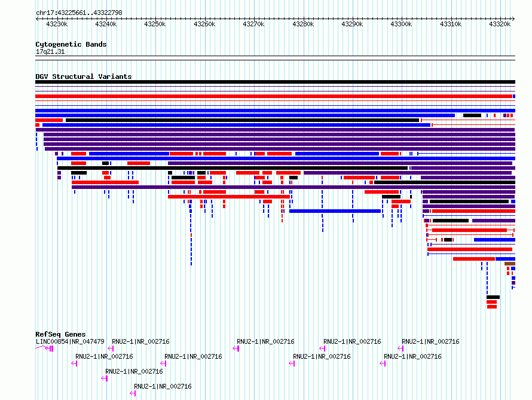Select the DGV Structural Variants track title
Viewport: 532px width, 400px height.
tap(84, 77)
